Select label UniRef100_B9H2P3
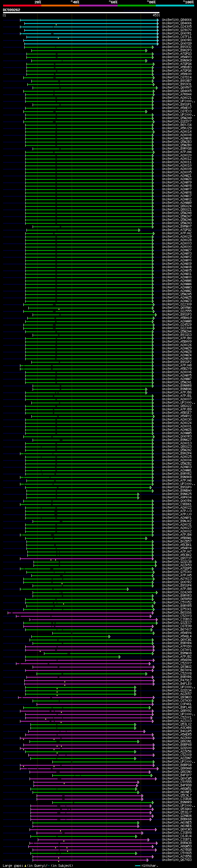This screenshot has height=868, width=197. click(177, 50)
